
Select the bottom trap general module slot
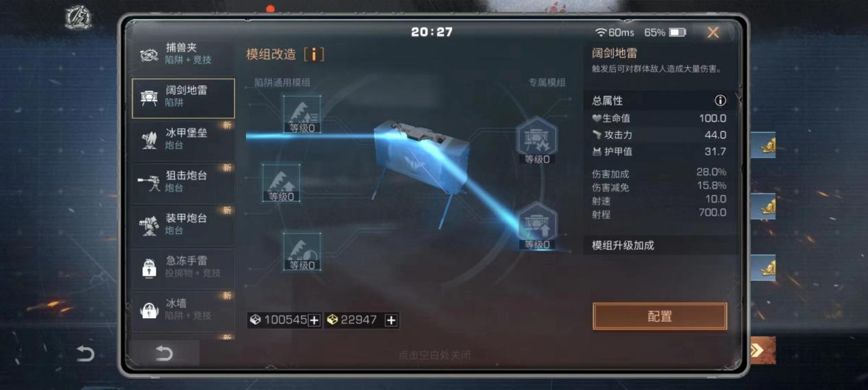pyautogui.click(x=302, y=251)
